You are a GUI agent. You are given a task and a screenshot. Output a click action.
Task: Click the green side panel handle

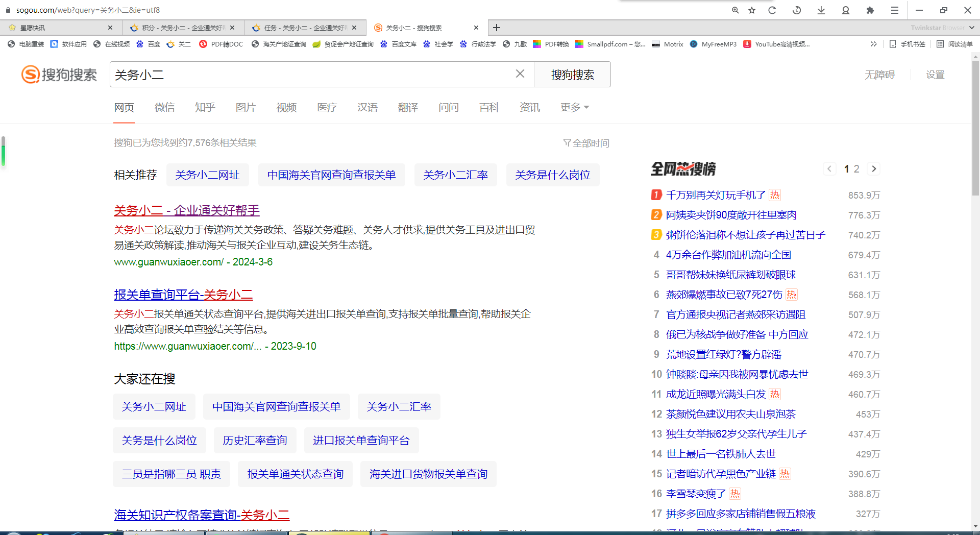(3, 151)
